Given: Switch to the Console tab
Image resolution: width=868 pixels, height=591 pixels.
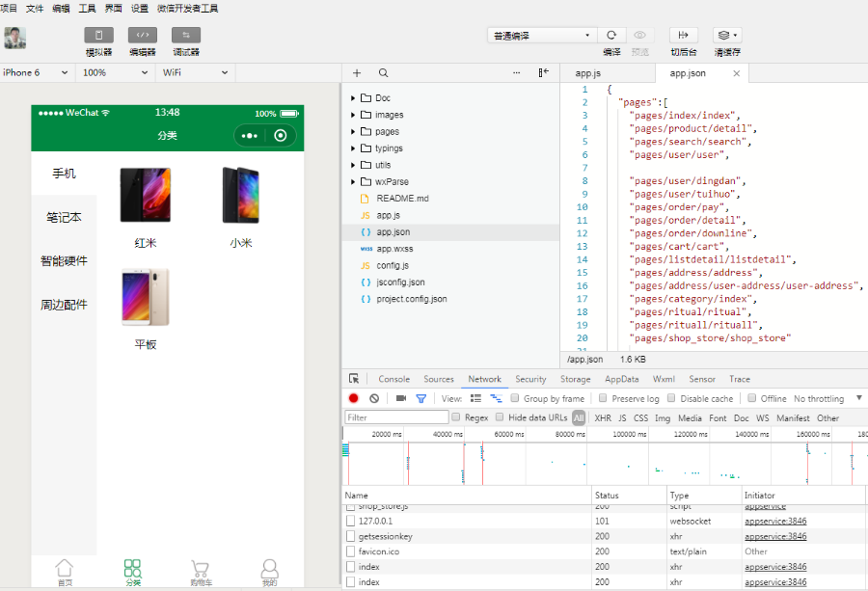Looking at the screenshot, I should pos(393,379).
